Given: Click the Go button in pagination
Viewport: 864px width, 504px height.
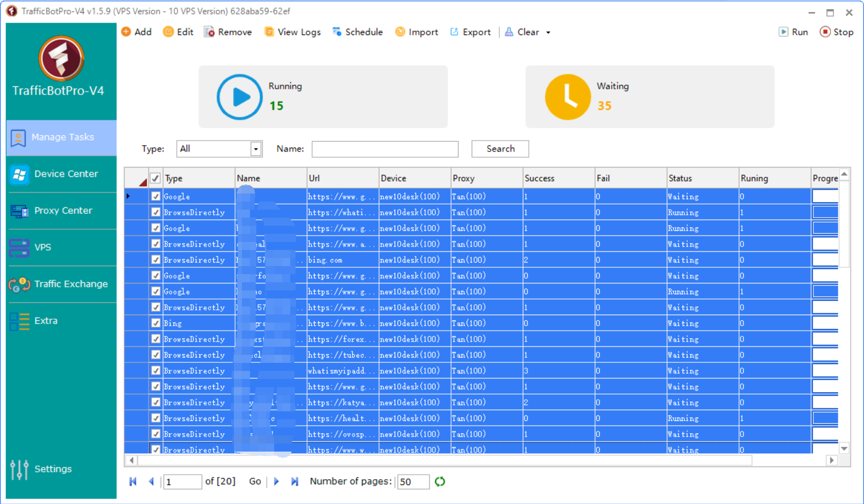Looking at the screenshot, I should 255,482.
